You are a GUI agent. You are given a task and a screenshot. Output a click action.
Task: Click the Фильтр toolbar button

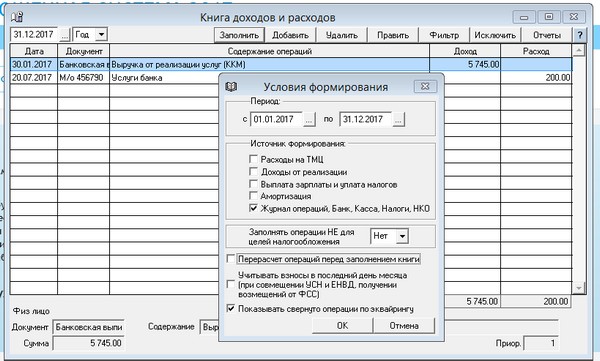click(444, 35)
